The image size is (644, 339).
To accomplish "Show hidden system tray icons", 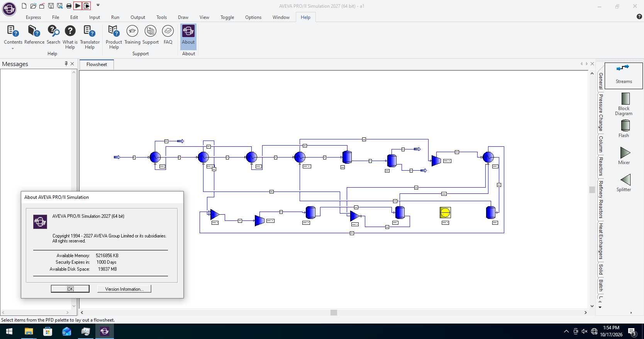I will point(566,331).
